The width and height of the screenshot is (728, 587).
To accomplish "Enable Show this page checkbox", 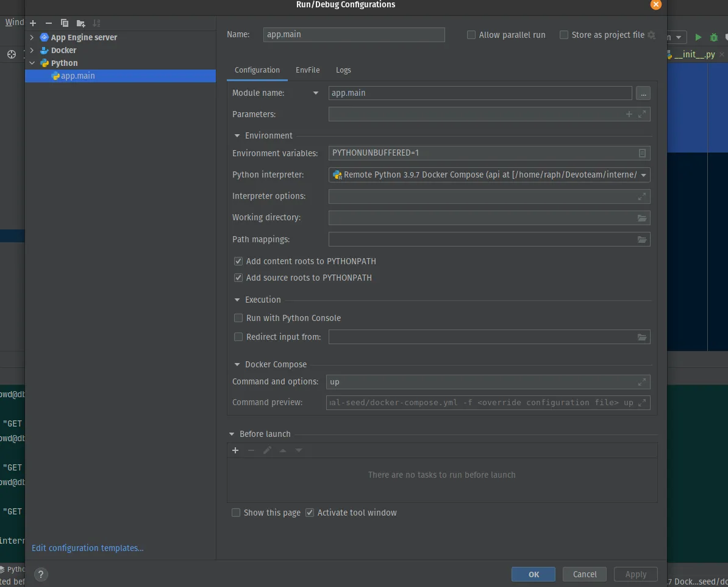I will point(236,513).
